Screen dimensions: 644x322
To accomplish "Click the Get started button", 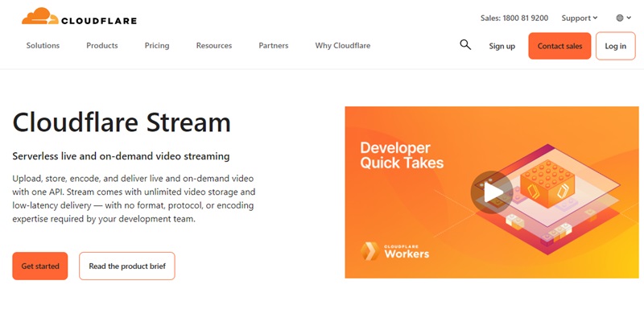I will (x=39, y=266).
